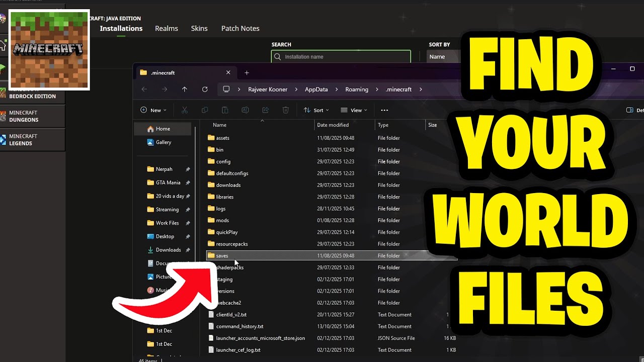Click the Back arrow in File Explorer
The height and width of the screenshot is (362, 644).
click(144, 89)
